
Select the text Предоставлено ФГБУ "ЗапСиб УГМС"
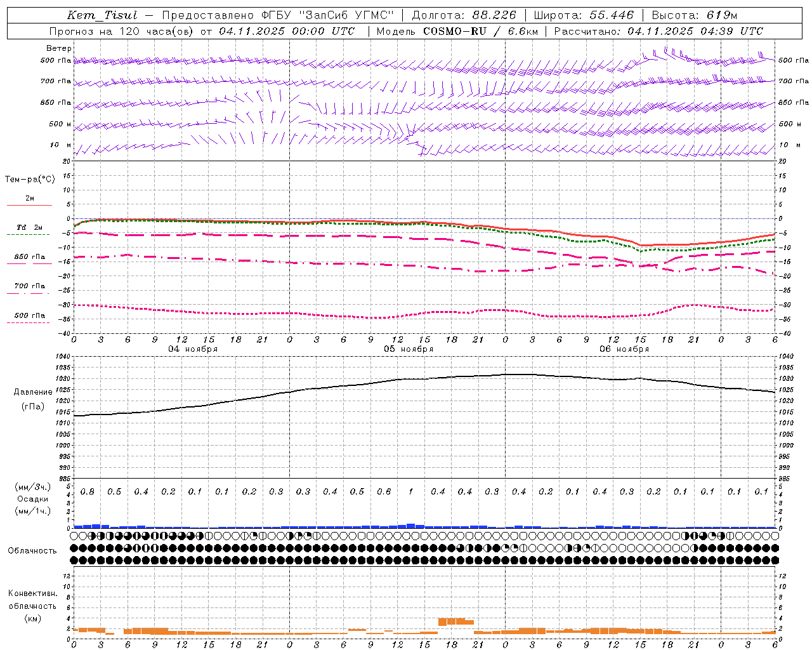[x=278, y=15]
